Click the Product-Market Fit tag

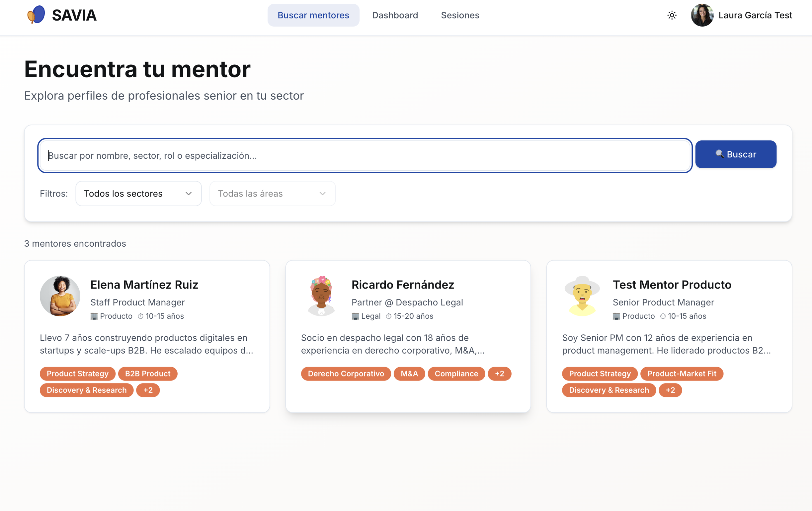click(682, 374)
